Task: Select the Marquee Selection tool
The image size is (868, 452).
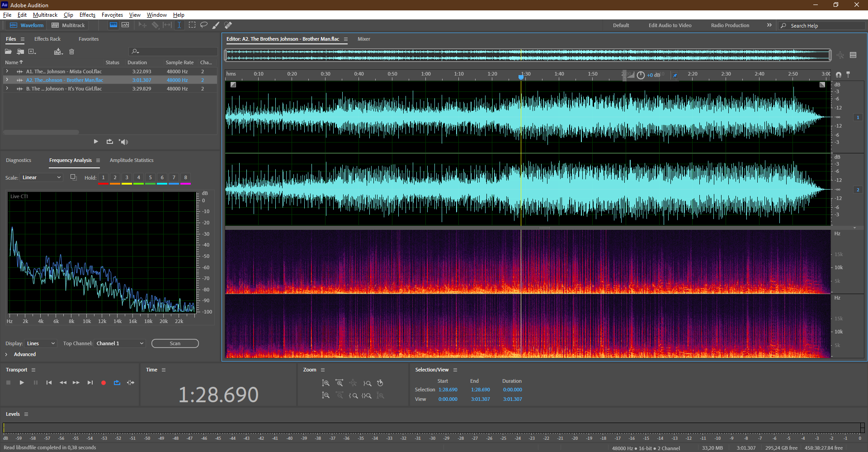Action: click(192, 25)
